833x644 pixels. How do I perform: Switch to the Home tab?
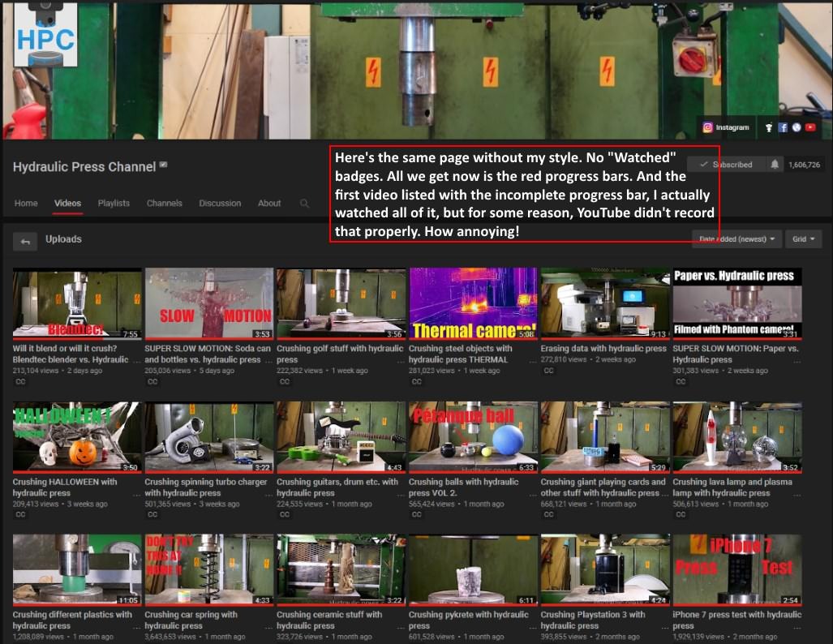tap(26, 203)
